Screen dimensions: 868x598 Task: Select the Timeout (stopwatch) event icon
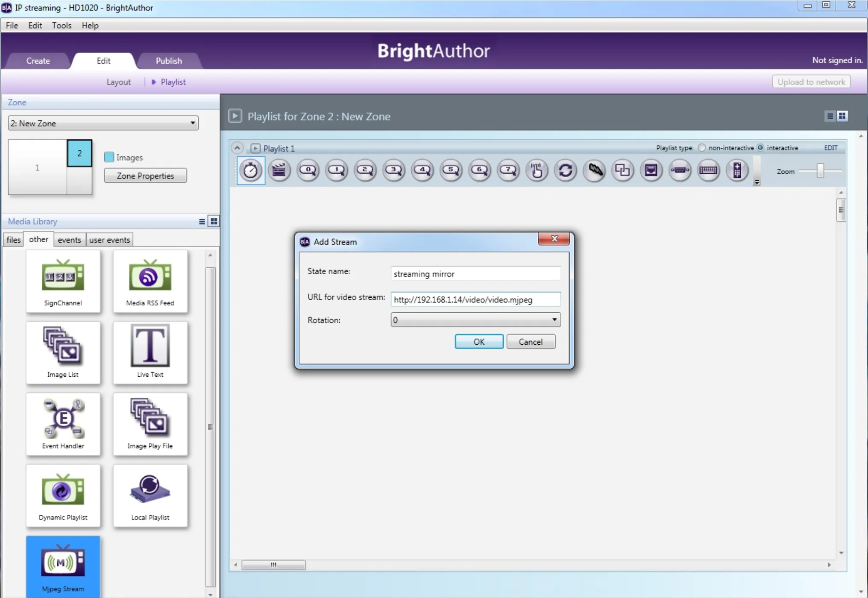251,170
